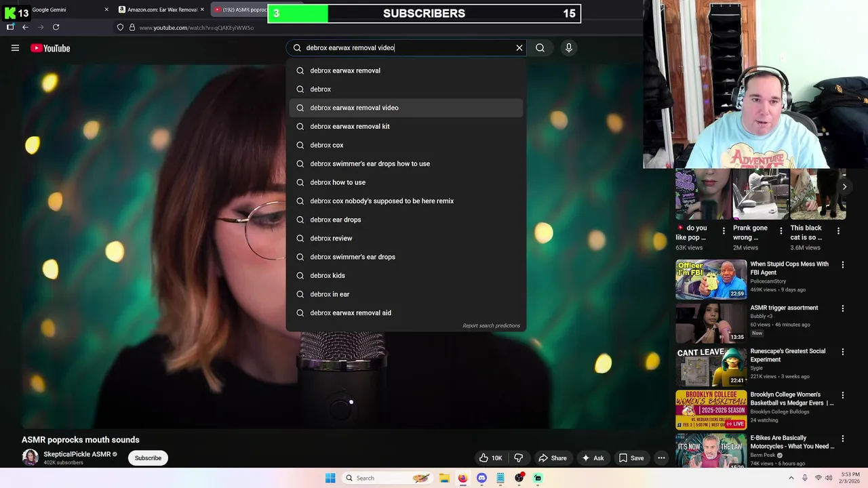Click the shield tracking protection icon
868x488 pixels.
coord(120,27)
